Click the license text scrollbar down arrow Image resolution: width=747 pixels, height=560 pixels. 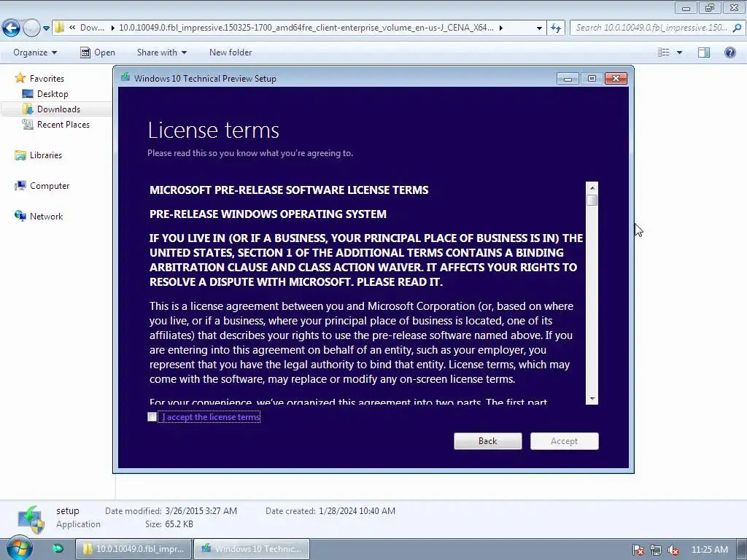coord(592,399)
